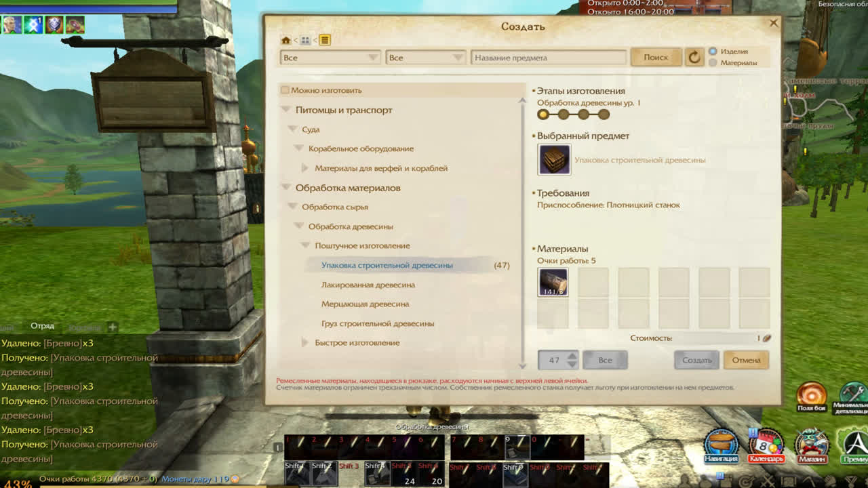Click the second blue crossed-swords buff icon
Image resolution: width=868 pixels, height=488 pixels.
(33, 24)
